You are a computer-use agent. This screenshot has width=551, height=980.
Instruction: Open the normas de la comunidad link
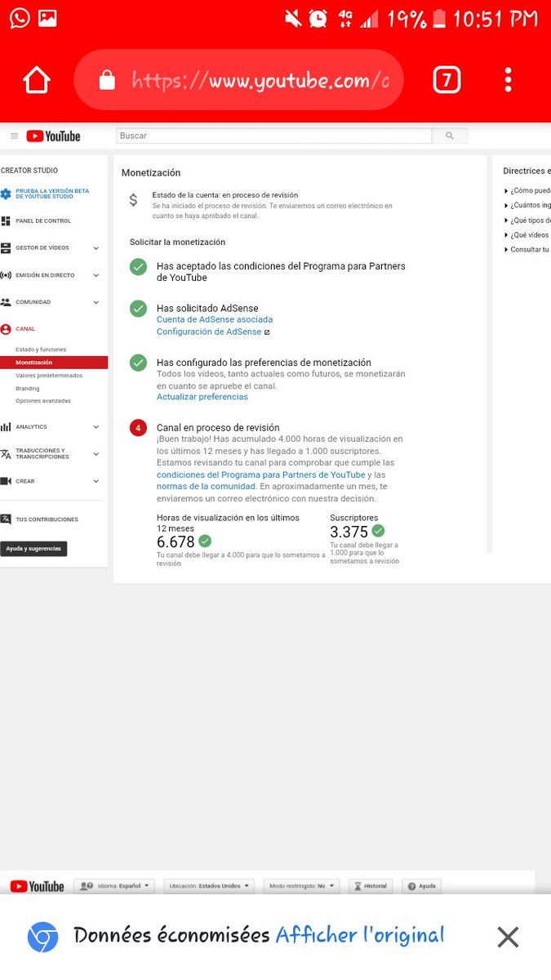[x=207, y=487]
